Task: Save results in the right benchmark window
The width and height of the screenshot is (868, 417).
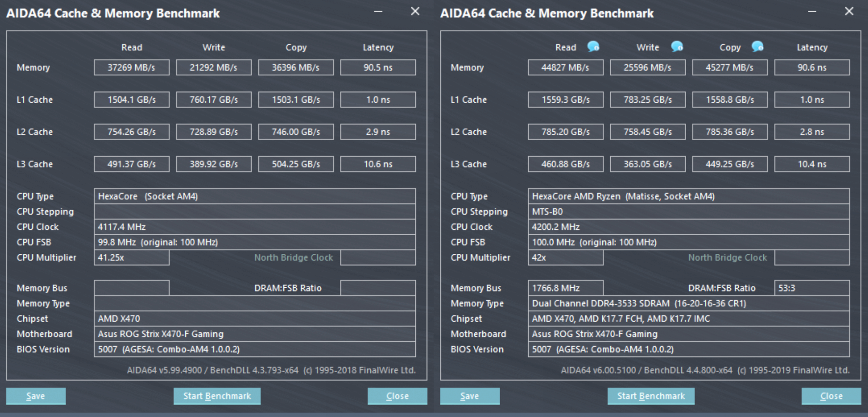Action: pyautogui.click(x=470, y=396)
